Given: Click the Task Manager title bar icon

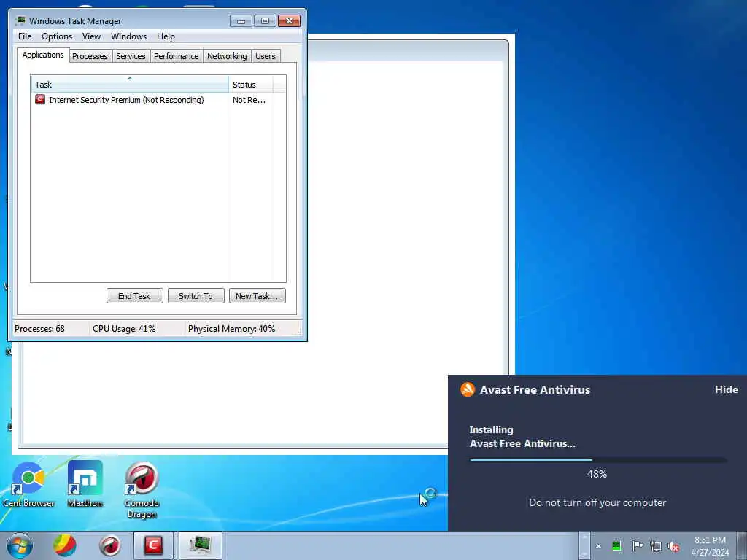Looking at the screenshot, I should 20,21.
